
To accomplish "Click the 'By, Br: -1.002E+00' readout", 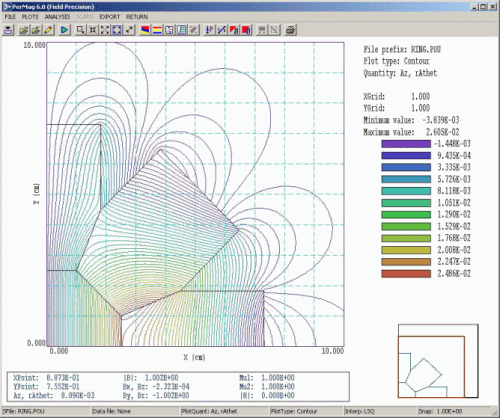I will tap(156, 396).
